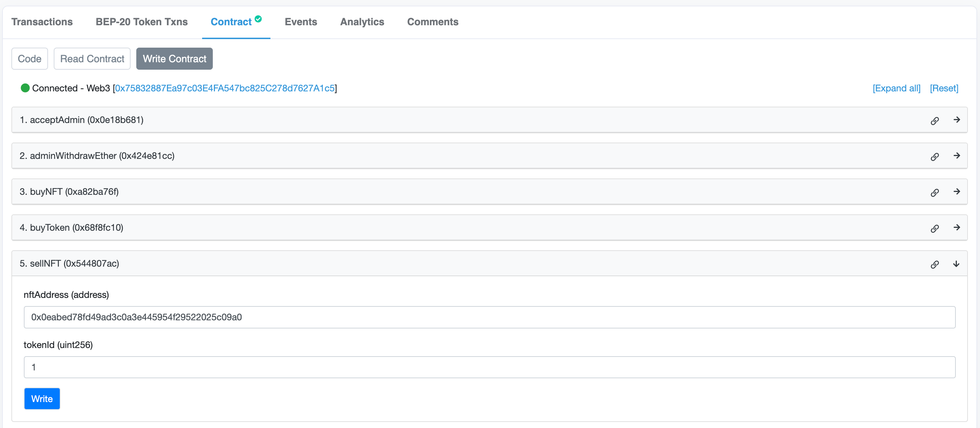Viewport: 980px width, 428px height.
Task: Copy link icon for sellNFT method
Action: (935, 264)
